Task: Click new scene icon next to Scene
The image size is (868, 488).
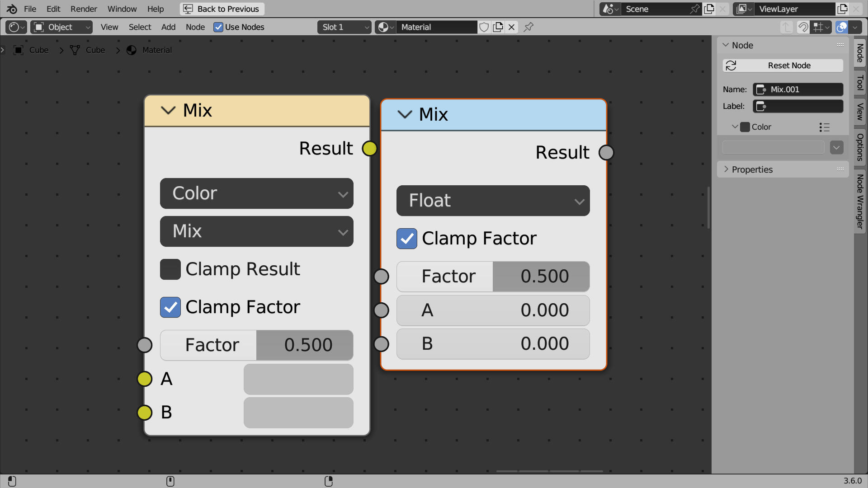Action: pos(709,9)
